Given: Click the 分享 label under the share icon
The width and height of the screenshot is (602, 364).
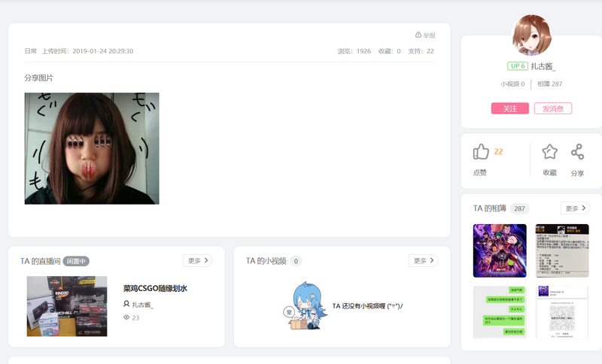Looking at the screenshot, I should point(577,174).
